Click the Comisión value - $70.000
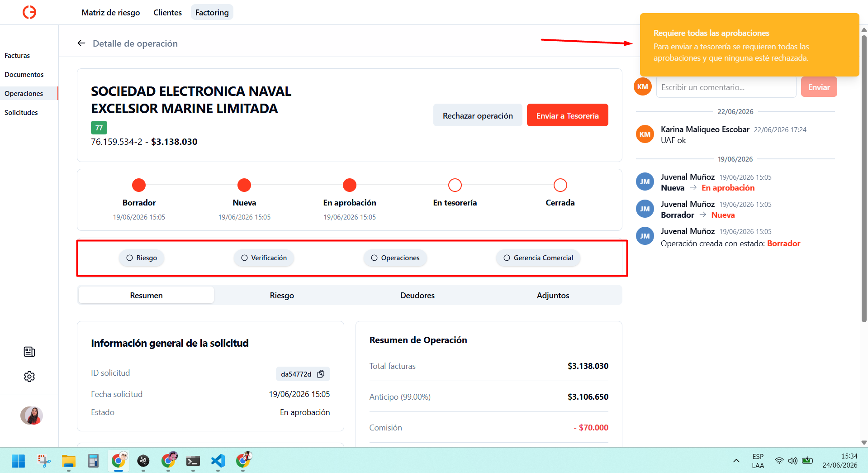Image resolution: width=868 pixels, height=473 pixels. coord(591,427)
